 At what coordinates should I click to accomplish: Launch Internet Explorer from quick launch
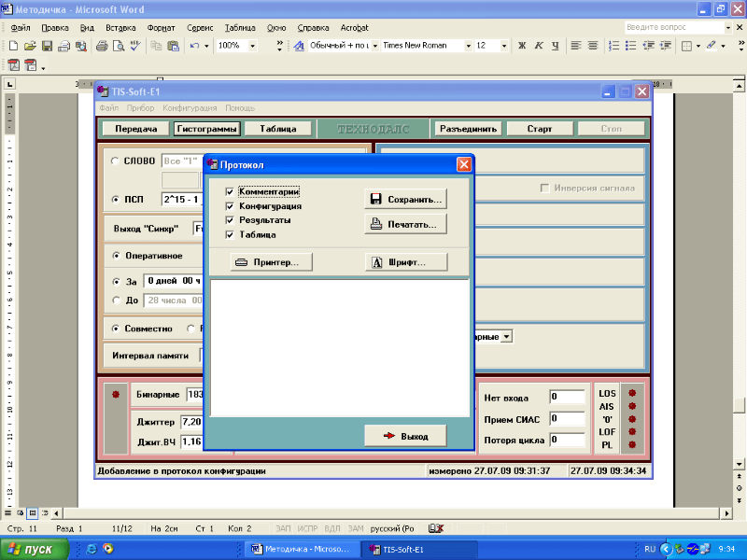[x=91, y=549]
